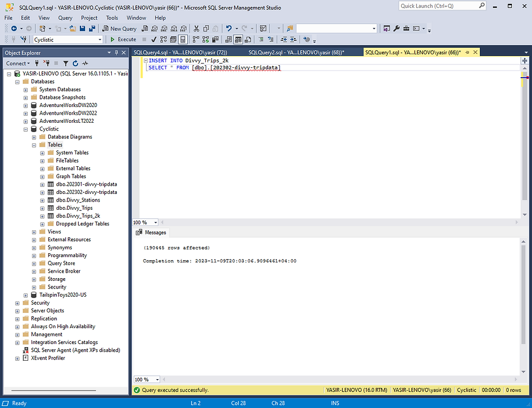Expand the TailspinToys2020-US database

[26, 295]
